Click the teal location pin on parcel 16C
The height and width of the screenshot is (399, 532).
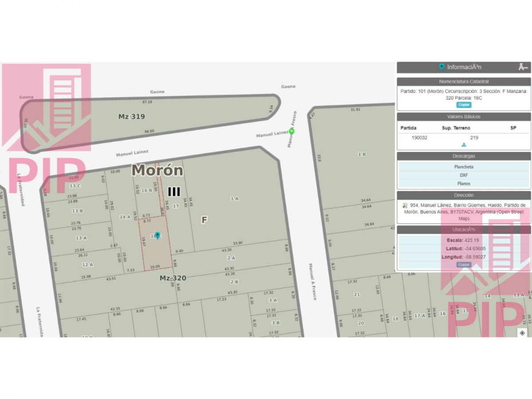pos(157,235)
